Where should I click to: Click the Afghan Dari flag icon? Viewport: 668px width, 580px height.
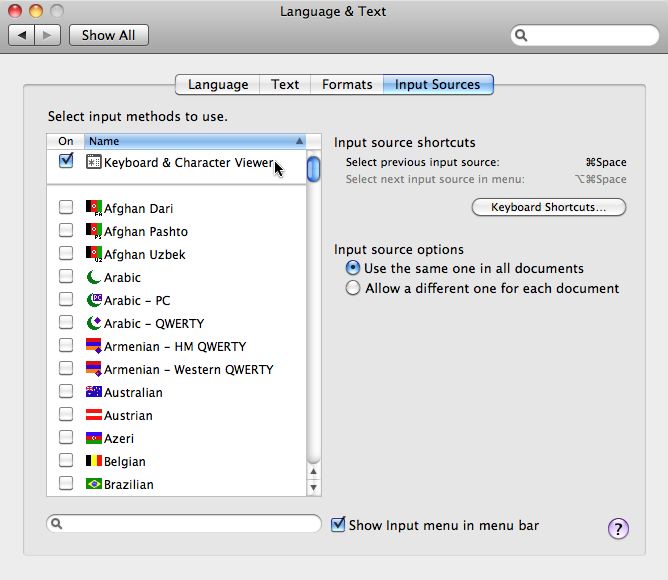(94, 208)
